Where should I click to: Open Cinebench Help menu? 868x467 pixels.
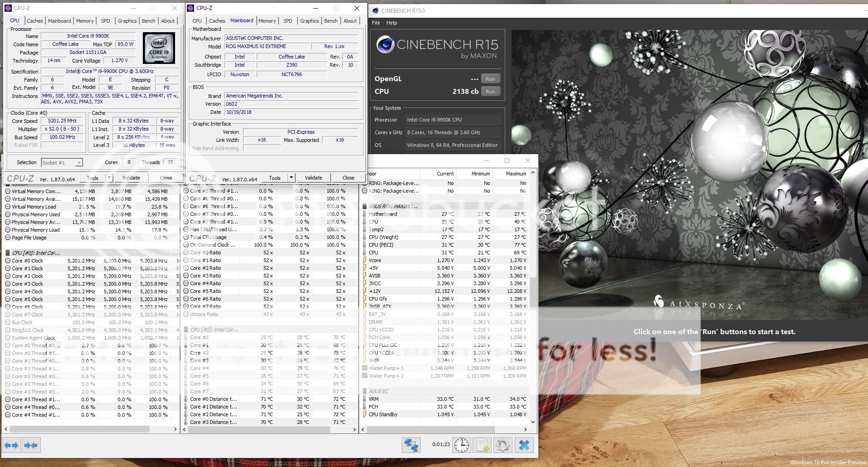click(x=392, y=23)
